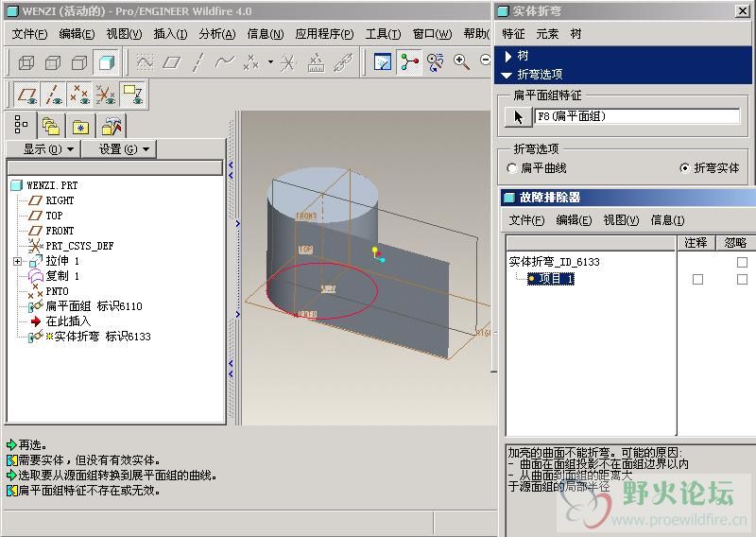Open the 插入(I) menu
Screen dimensions: 756x537
(170, 34)
